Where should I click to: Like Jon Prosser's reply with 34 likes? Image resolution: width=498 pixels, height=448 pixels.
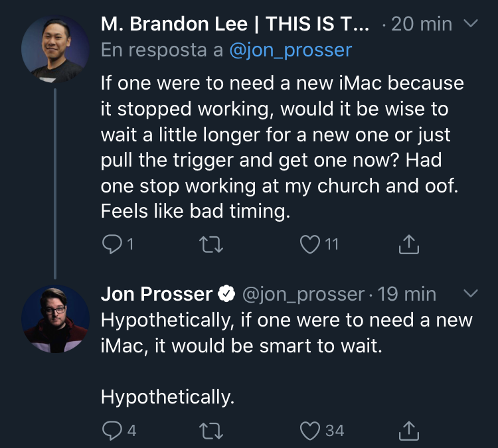click(x=310, y=431)
